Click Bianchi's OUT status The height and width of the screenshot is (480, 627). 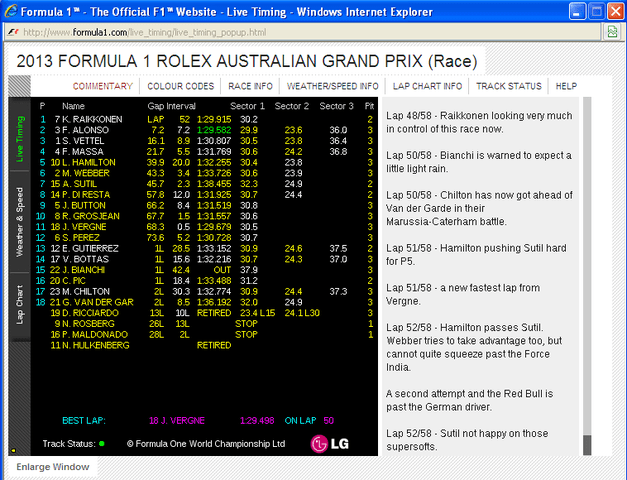coord(222,270)
